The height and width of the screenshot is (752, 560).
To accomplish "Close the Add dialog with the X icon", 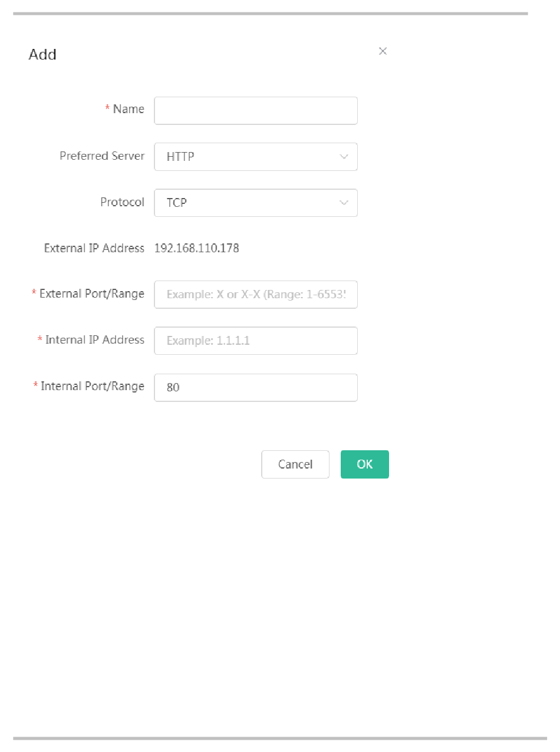I will click(x=383, y=51).
